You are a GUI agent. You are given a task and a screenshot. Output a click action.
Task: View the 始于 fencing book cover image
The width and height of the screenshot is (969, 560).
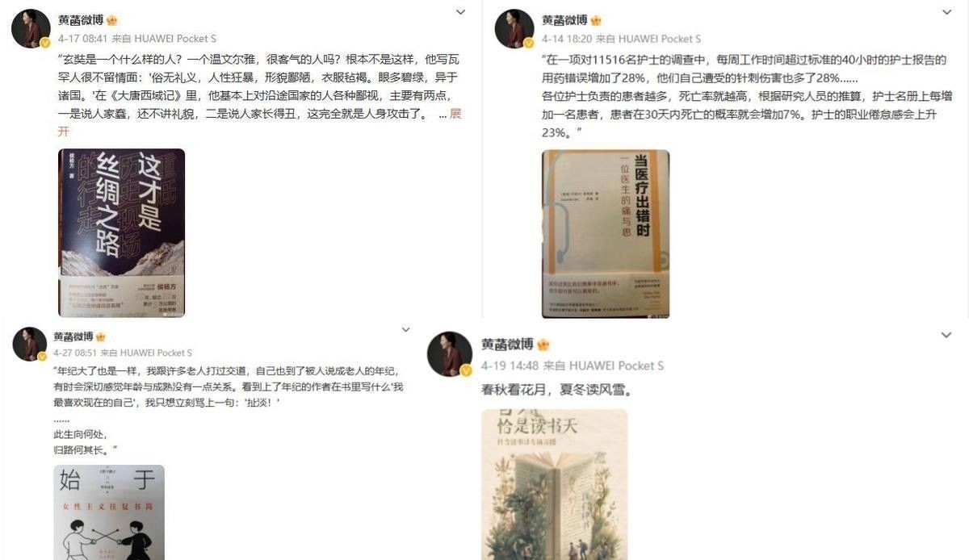[109, 512]
